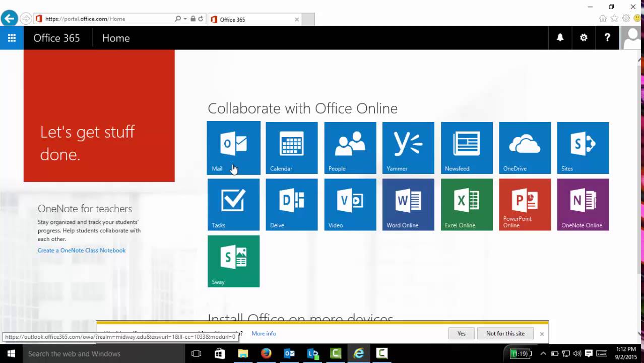
Task: Switch to Internet Explorer taskbar icon
Action: [359, 353]
